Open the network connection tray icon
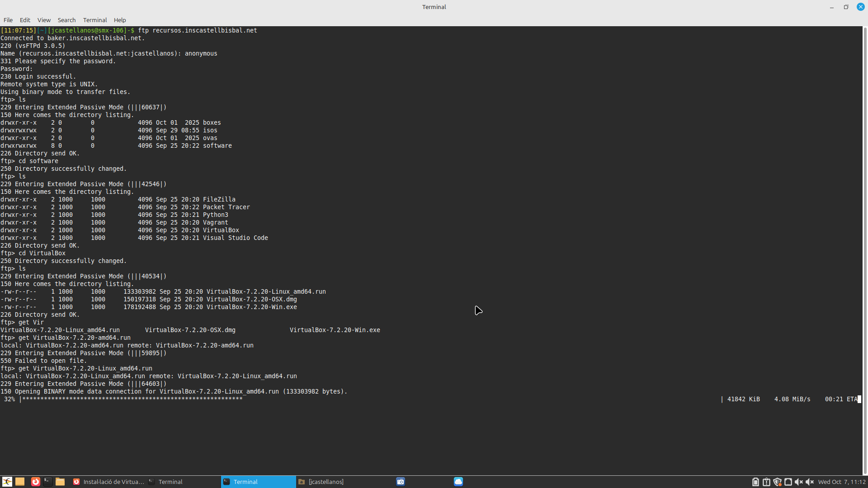The height and width of the screenshot is (488, 868). 788,482
